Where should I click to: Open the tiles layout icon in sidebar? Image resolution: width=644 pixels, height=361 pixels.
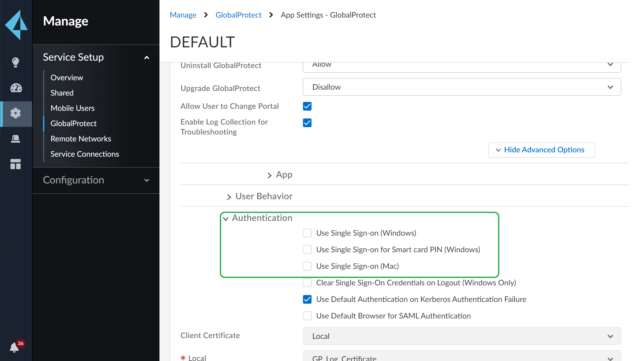[16, 164]
